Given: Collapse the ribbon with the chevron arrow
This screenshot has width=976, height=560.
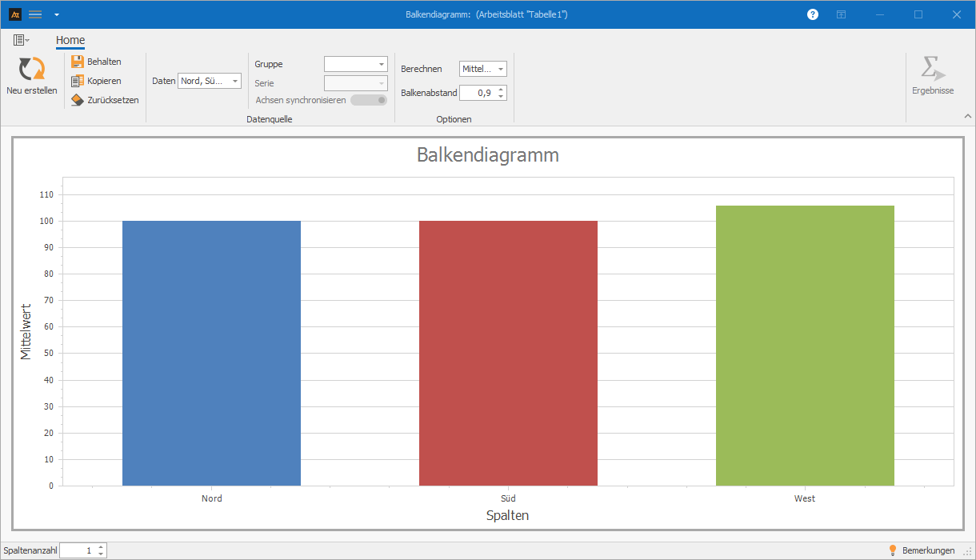Looking at the screenshot, I should (x=967, y=117).
